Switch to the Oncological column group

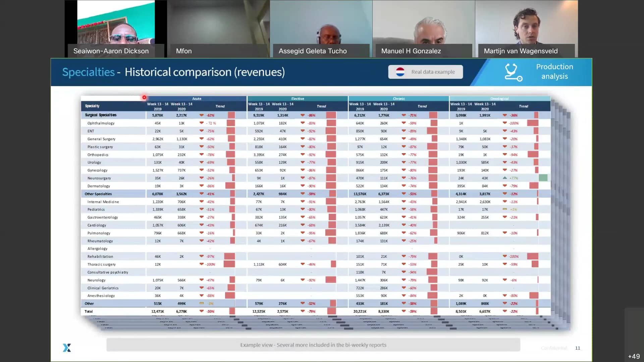(x=499, y=99)
